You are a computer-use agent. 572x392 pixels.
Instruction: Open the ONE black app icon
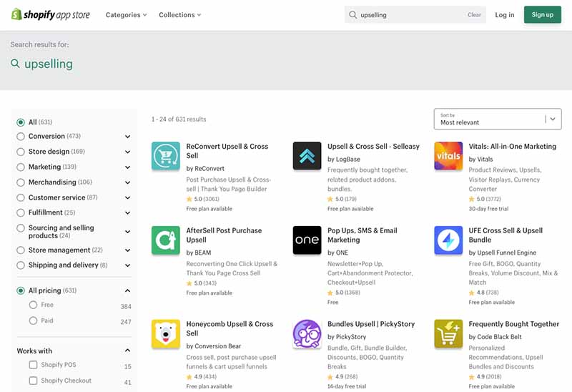[x=307, y=240]
